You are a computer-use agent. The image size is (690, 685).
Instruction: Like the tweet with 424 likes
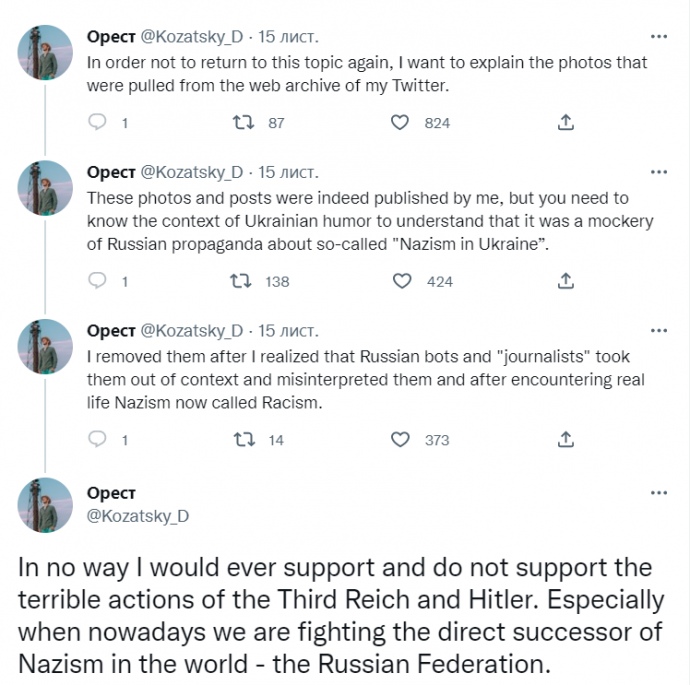point(402,281)
